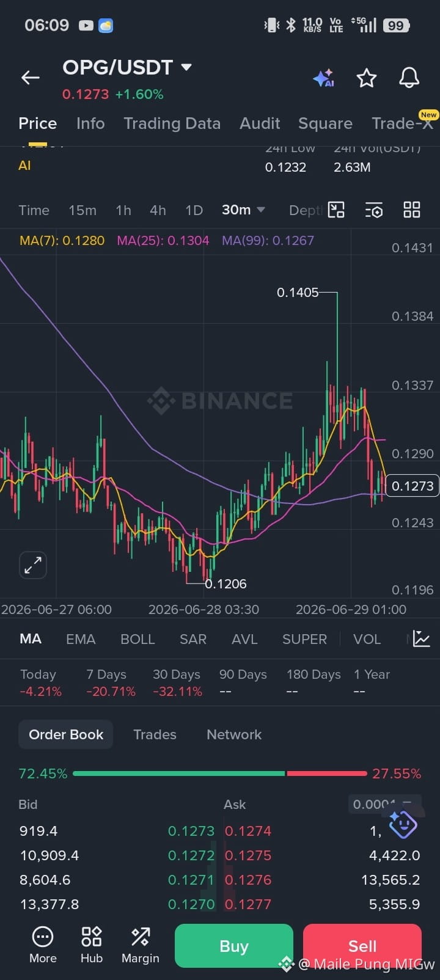Open the Trading Data tab
The height and width of the screenshot is (980, 440).
tap(172, 123)
